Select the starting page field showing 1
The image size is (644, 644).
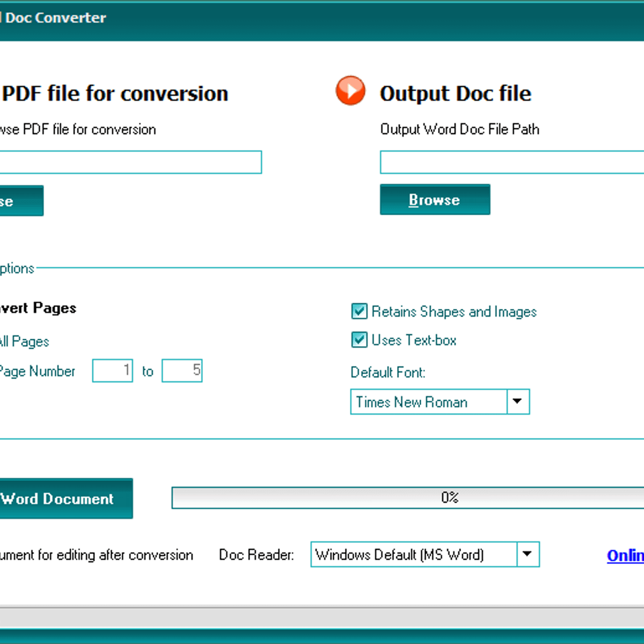tap(113, 370)
